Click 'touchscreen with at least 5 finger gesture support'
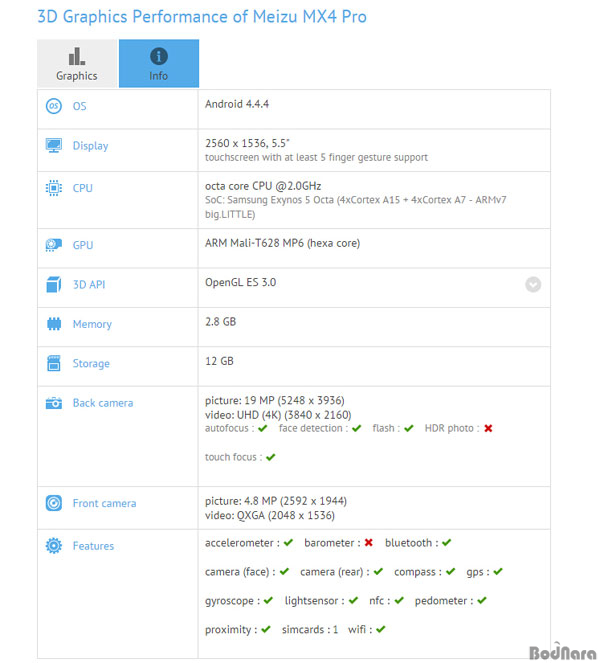Viewport: 600px width, 663px height. pyautogui.click(x=316, y=157)
